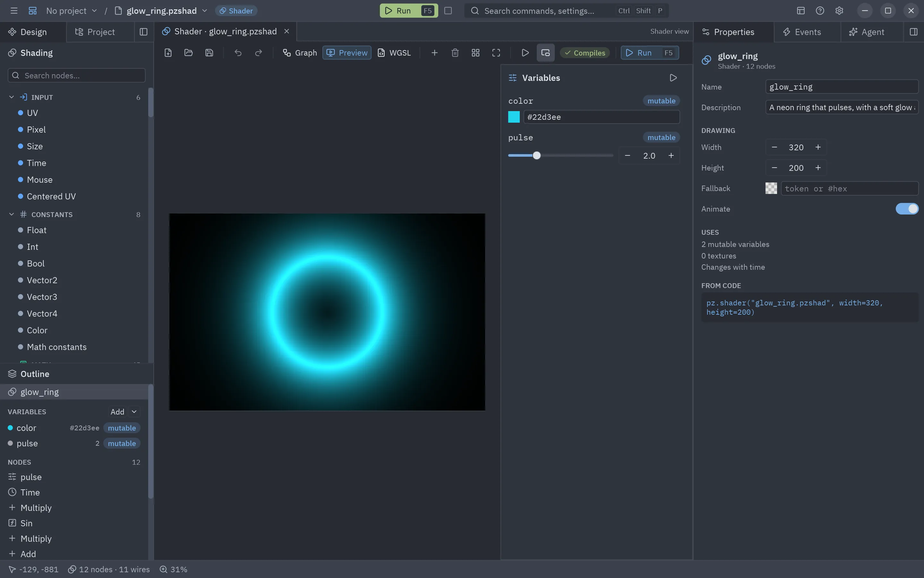Create a new shader file
The image size is (924, 578).
pyautogui.click(x=168, y=53)
